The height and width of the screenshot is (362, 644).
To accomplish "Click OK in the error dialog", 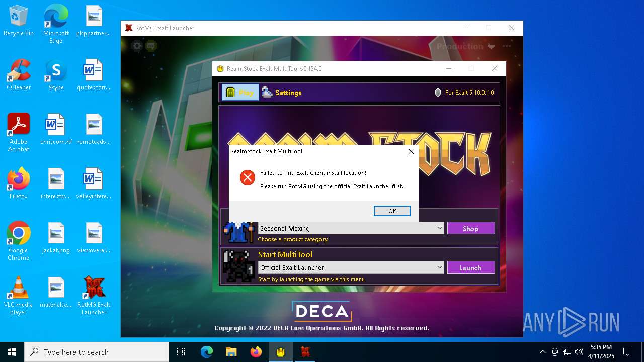I will (x=392, y=211).
